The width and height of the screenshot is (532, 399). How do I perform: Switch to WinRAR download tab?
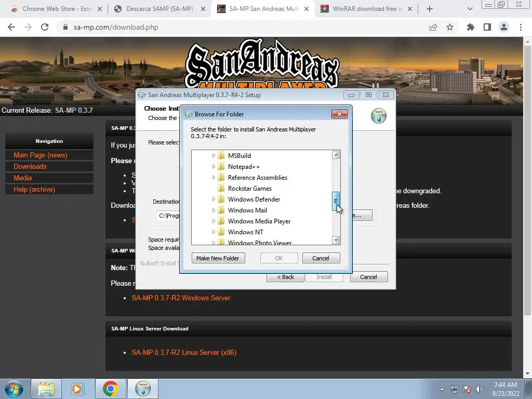click(366, 9)
